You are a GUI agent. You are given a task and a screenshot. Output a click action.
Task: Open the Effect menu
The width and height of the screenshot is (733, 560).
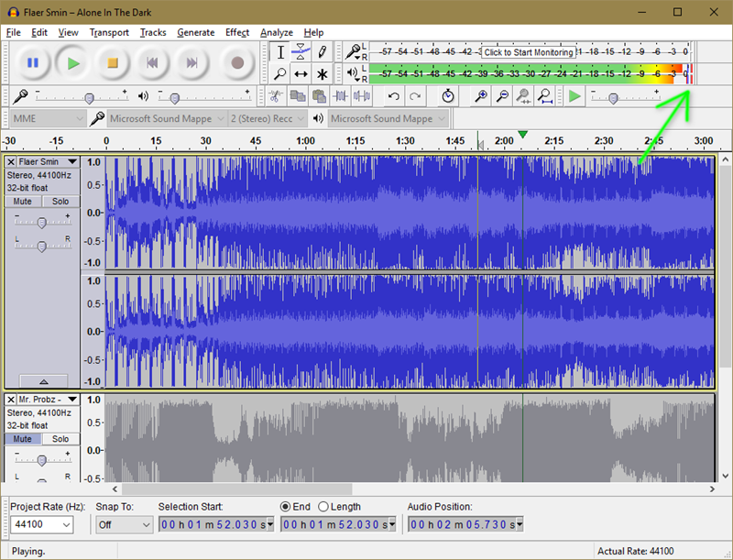[237, 32]
